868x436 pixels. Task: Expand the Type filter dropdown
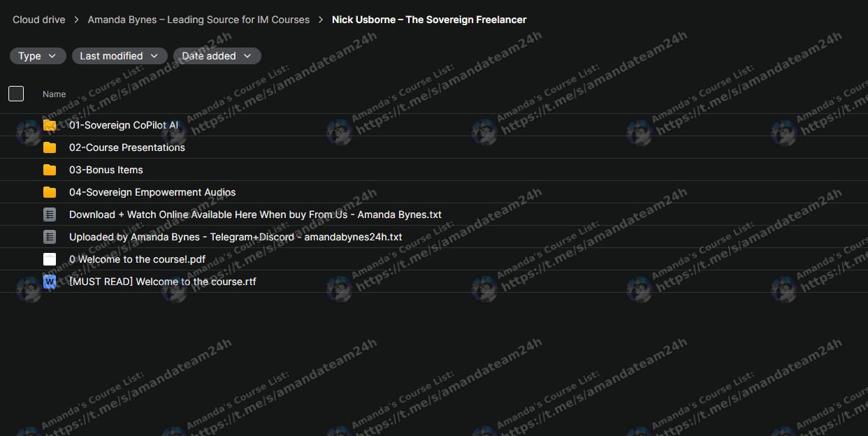(38, 56)
